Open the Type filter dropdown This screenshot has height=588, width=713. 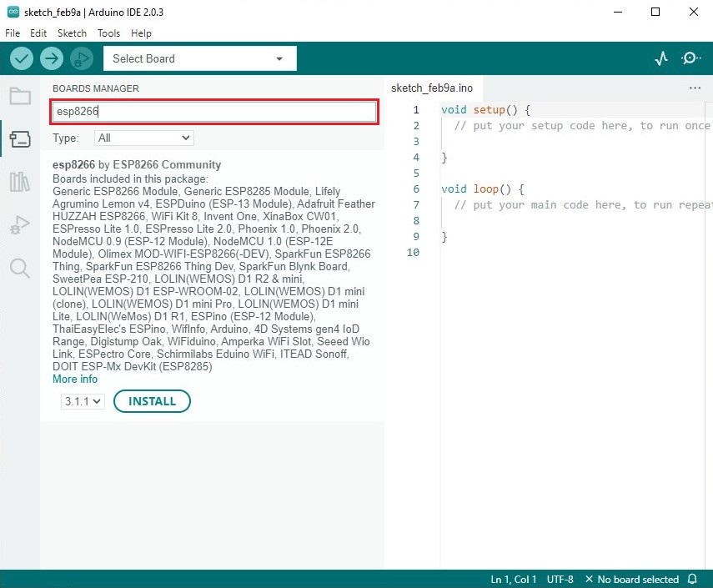pos(143,138)
